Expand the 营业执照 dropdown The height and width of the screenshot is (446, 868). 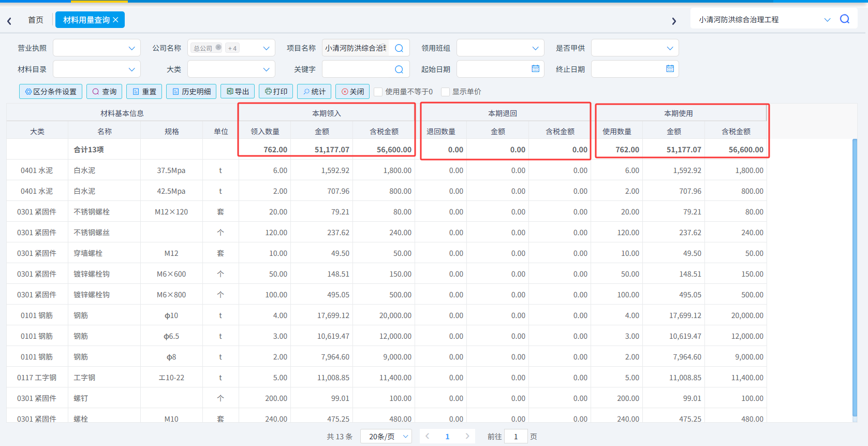coord(97,48)
